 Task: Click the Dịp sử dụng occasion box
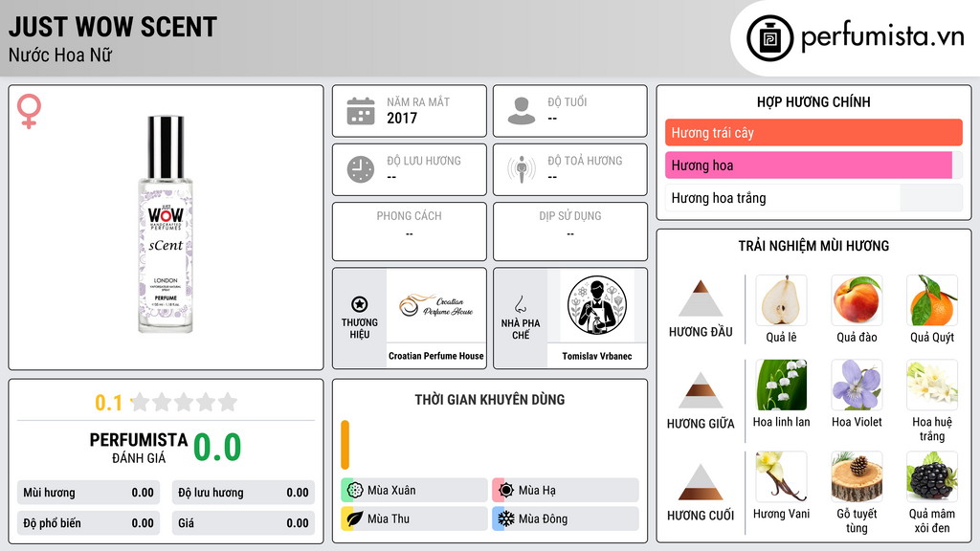(570, 231)
